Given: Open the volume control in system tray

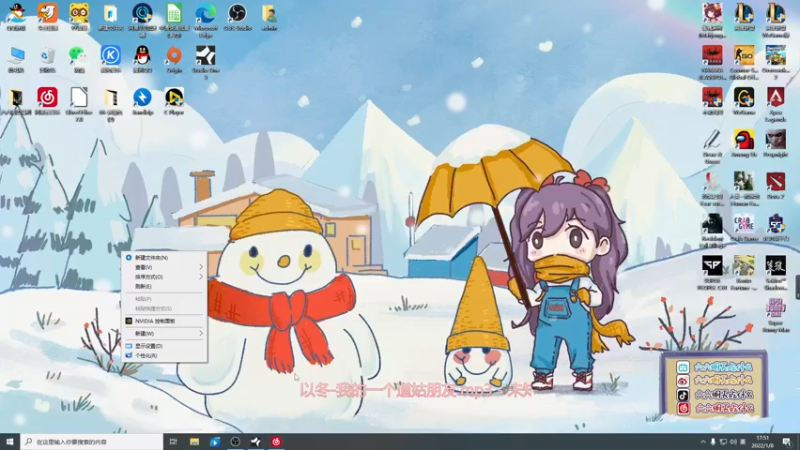Looking at the screenshot, I should pos(733,442).
